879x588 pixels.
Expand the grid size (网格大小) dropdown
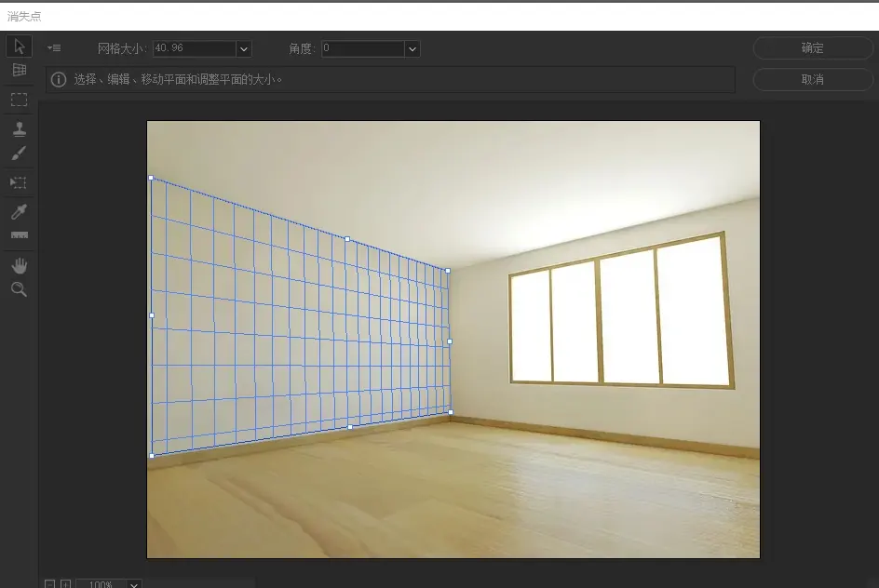pyautogui.click(x=244, y=48)
